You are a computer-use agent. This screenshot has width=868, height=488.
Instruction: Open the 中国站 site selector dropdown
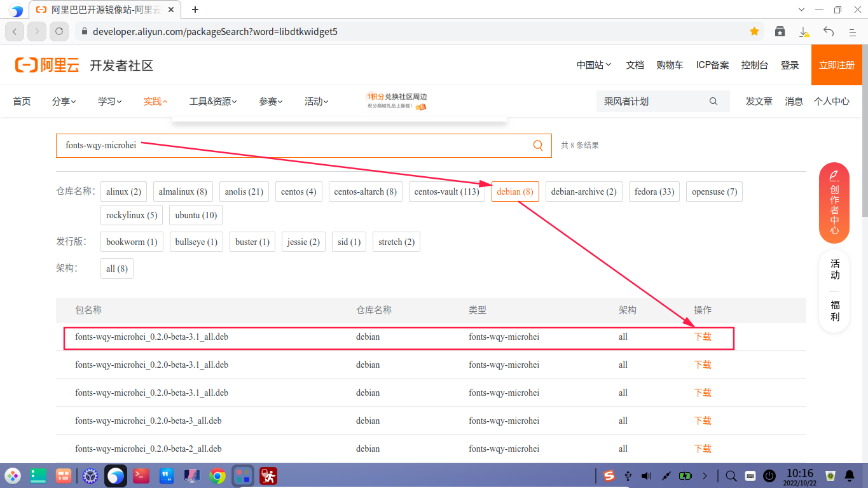click(x=593, y=64)
